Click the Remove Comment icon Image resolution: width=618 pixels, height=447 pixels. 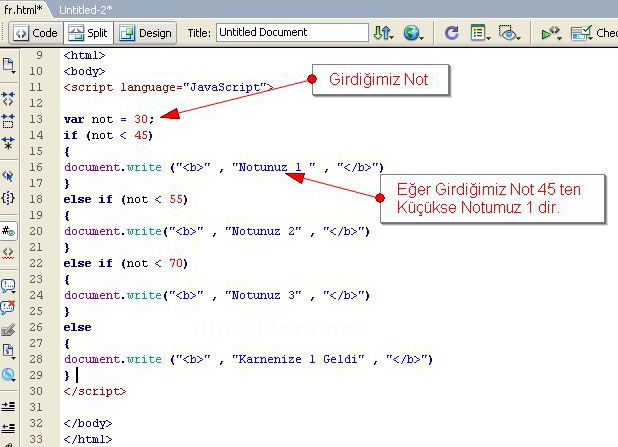click(9, 307)
